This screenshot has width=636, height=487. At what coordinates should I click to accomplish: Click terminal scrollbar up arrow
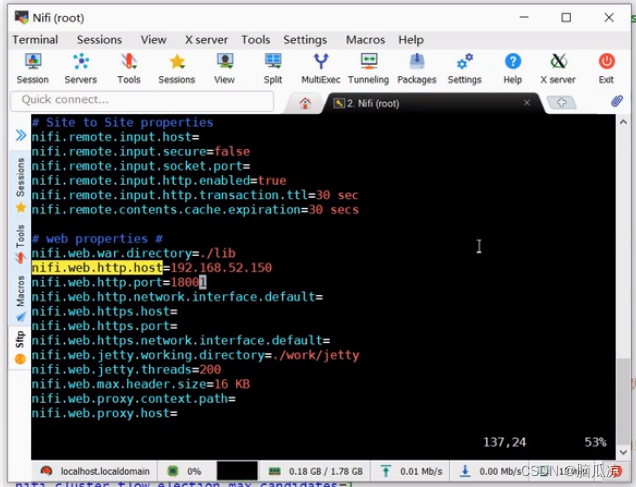[x=623, y=122]
